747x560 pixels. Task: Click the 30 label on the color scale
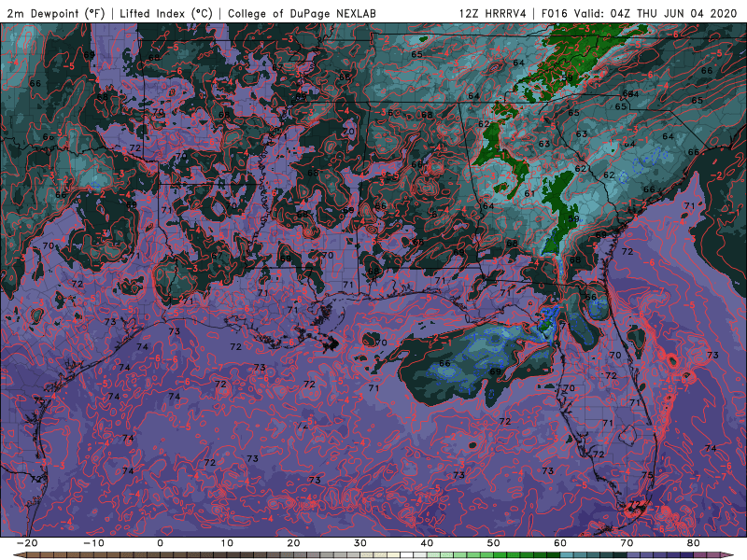(360, 543)
